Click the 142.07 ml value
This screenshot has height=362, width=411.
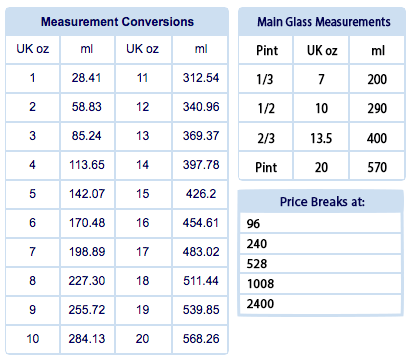pyautogui.click(x=87, y=194)
